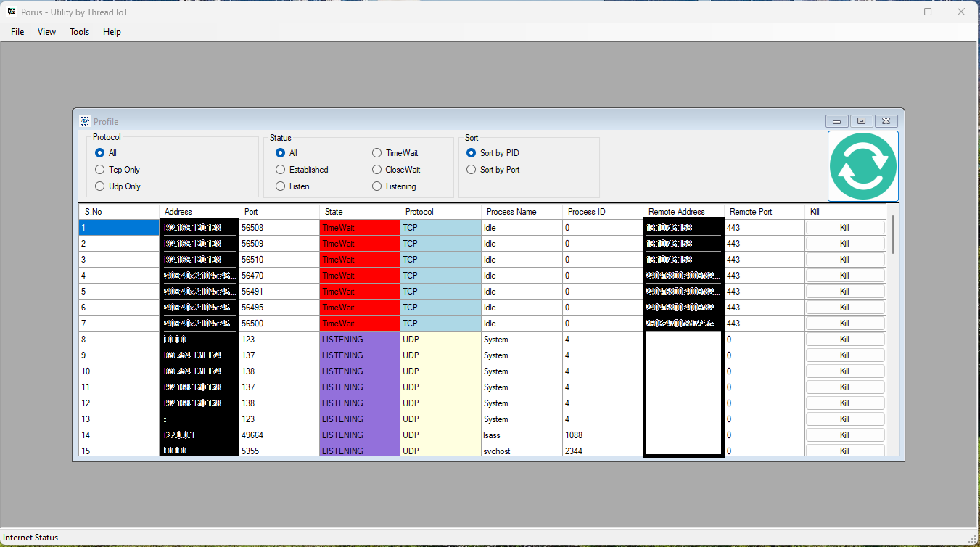Kill the connection on port 56508
This screenshot has height=547, width=980.
click(845, 227)
